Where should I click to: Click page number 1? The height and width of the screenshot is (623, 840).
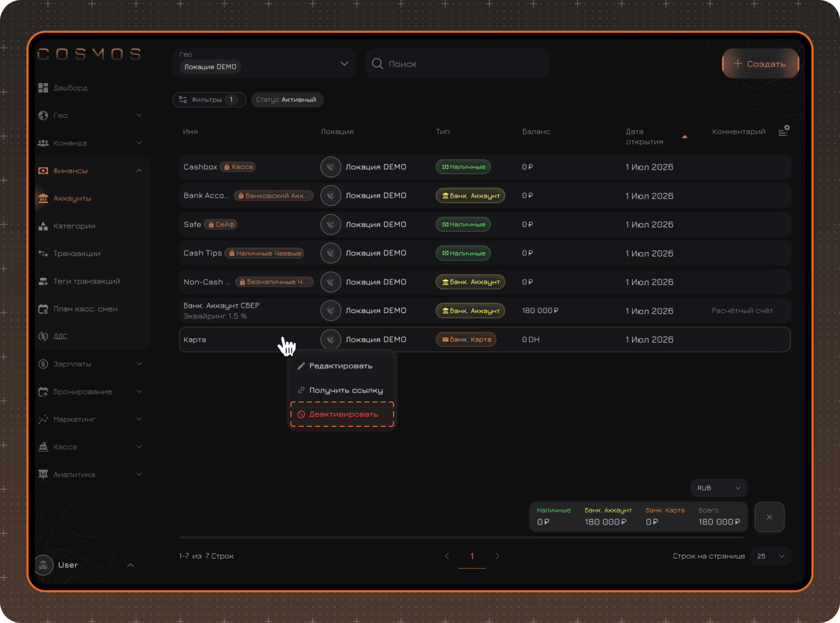click(472, 556)
